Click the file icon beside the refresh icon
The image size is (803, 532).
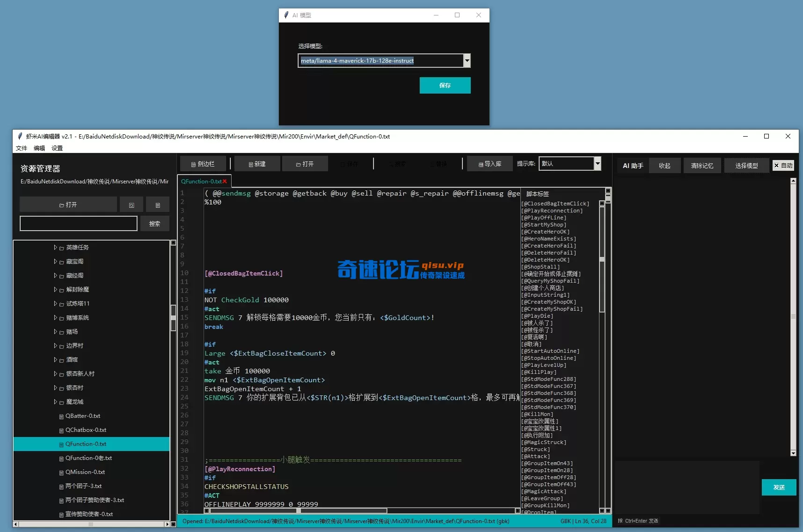pyautogui.click(x=158, y=204)
